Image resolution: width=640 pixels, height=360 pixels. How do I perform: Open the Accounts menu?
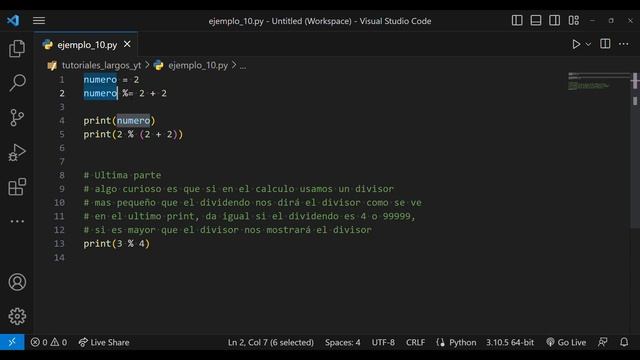click(17, 282)
